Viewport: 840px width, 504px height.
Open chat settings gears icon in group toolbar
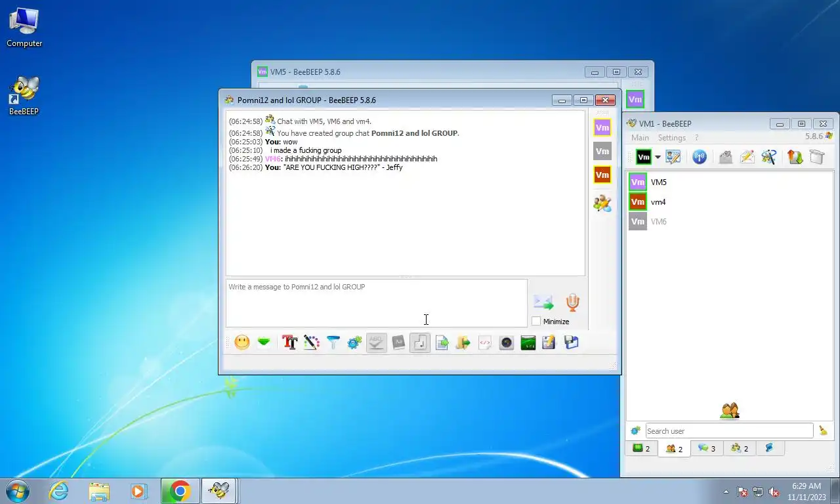(x=355, y=343)
